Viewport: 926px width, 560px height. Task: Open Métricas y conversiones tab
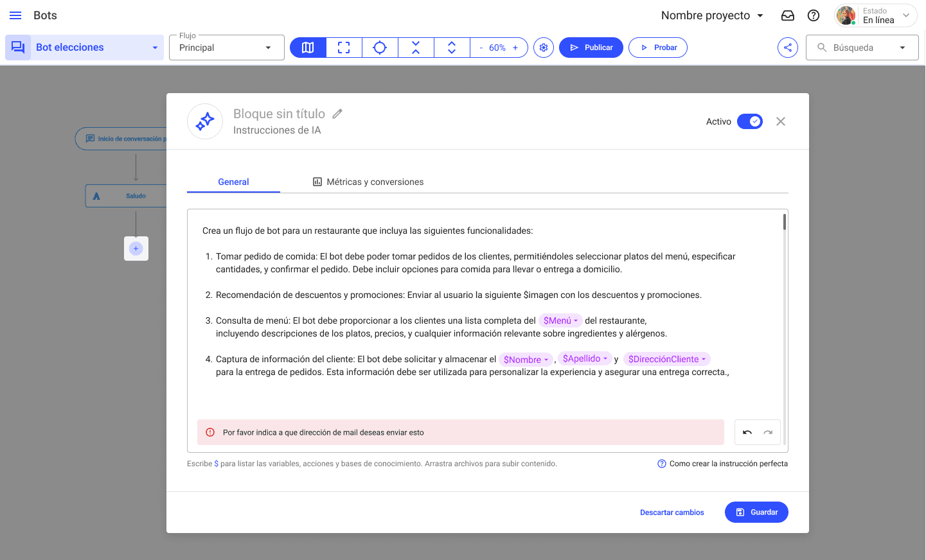coord(368,182)
